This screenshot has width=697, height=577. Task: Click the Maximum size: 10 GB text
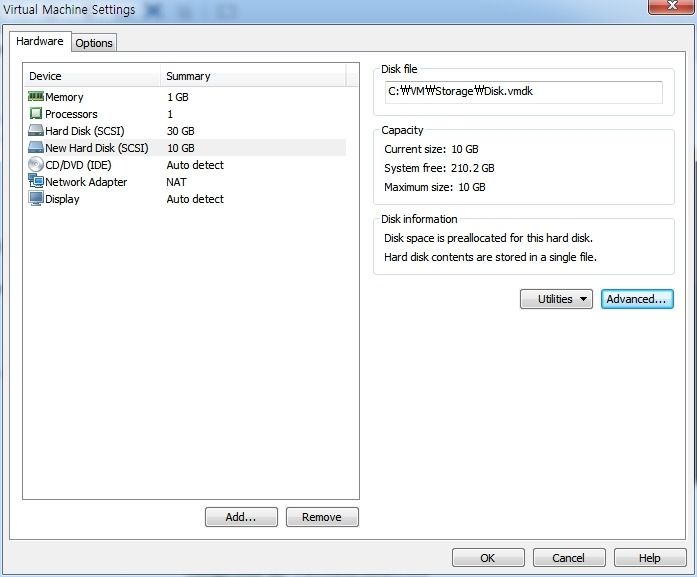pos(435,187)
